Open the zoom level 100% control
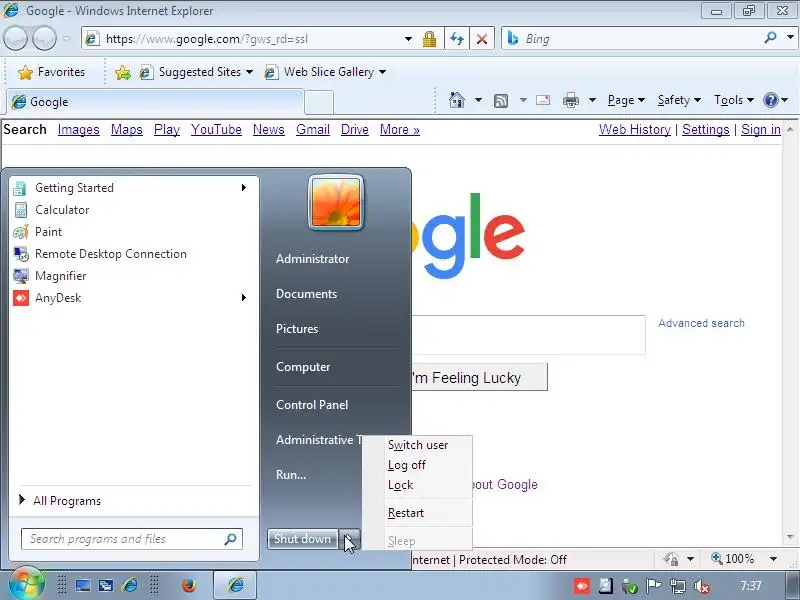 (x=744, y=559)
